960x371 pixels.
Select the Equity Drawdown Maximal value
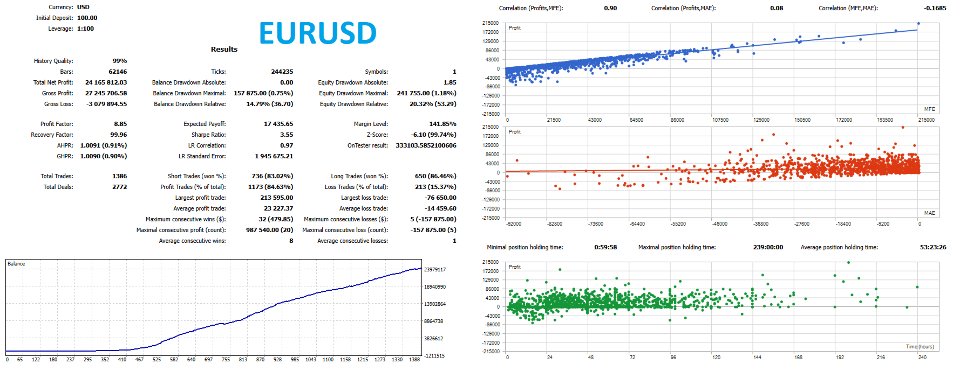[426, 93]
